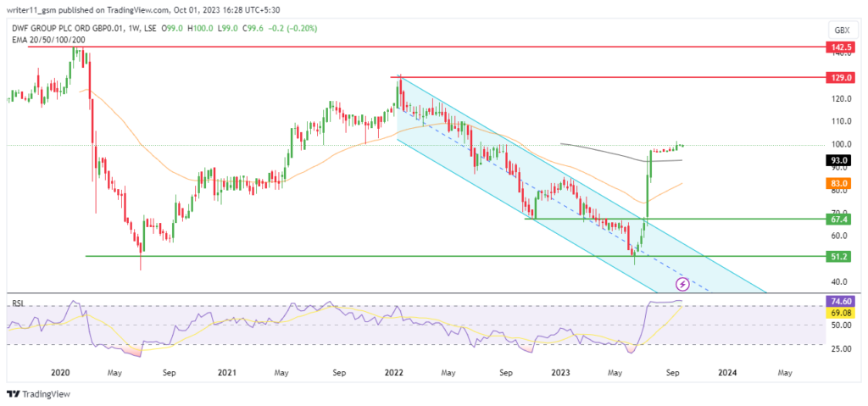Click the 2023 time axis label
This screenshot has height=406, width=868.
point(562,373)
